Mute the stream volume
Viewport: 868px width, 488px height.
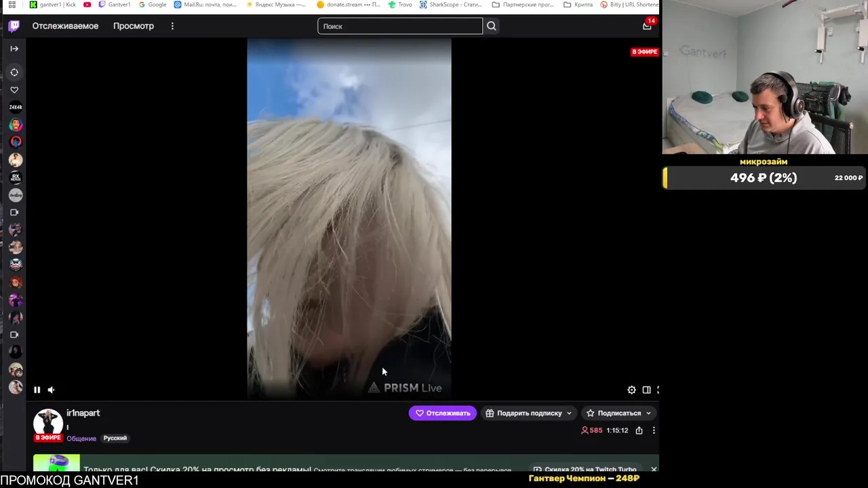point(52,390)
